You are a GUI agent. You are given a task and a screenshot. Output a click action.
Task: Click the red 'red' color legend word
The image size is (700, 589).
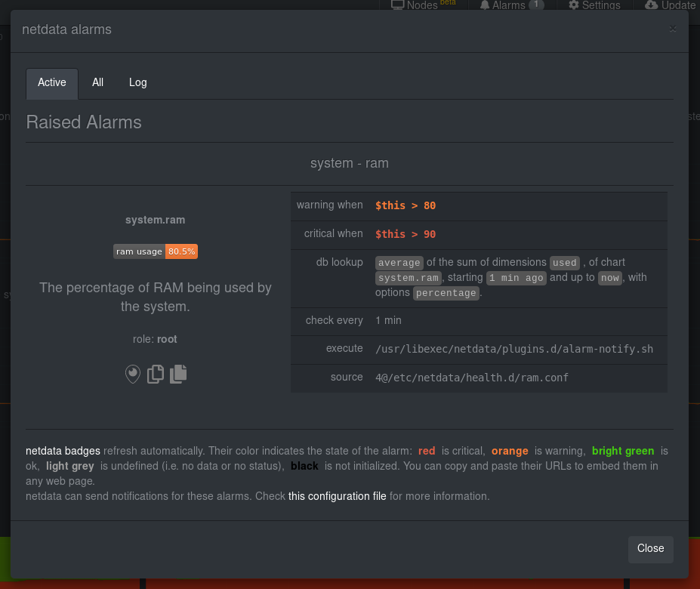point(427,451)
